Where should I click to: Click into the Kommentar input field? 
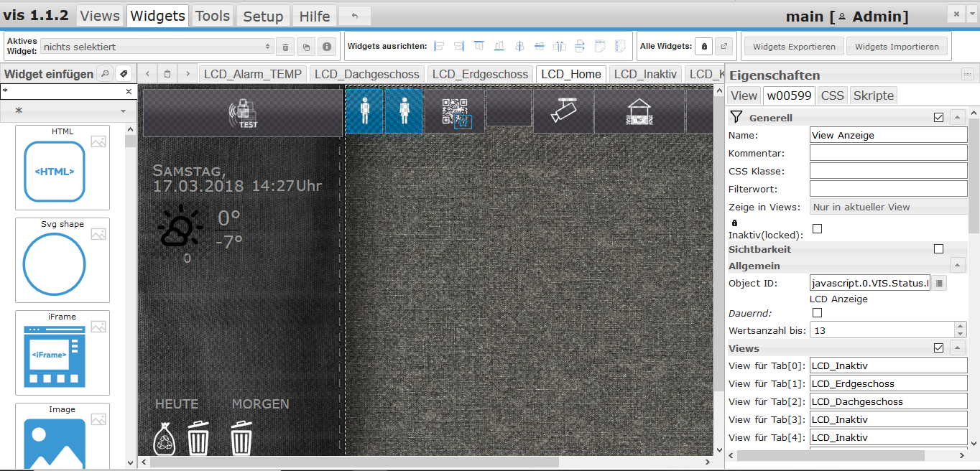[x=888, y=153]
